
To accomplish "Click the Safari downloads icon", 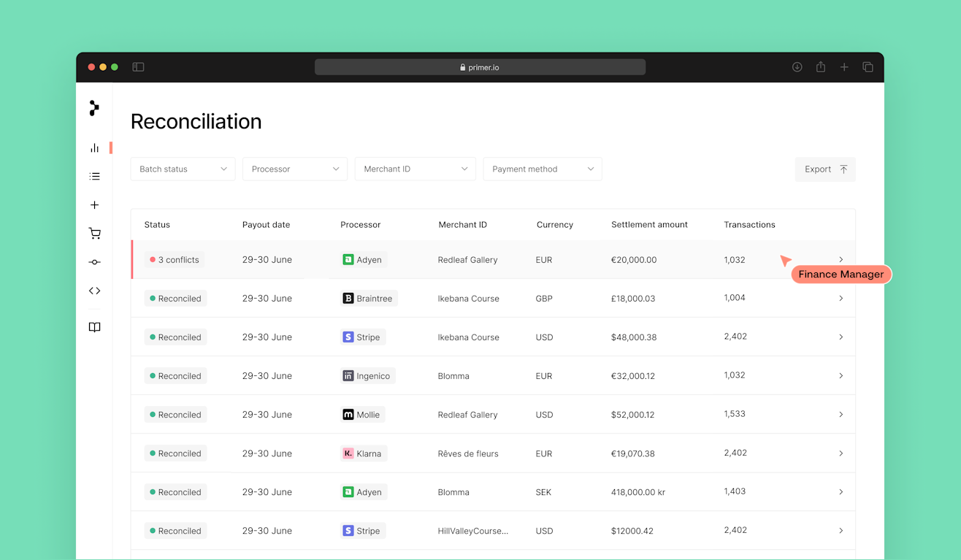I will click(797, 67).
